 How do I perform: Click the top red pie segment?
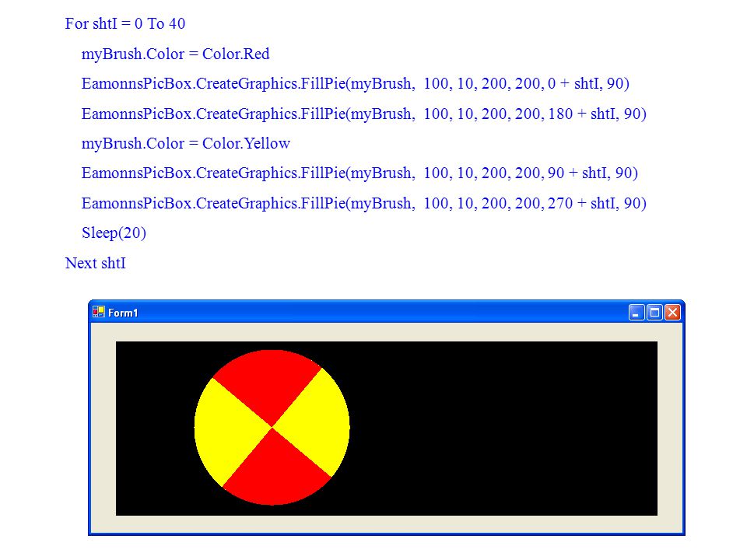pyautogui.click(x=268, y=383)
